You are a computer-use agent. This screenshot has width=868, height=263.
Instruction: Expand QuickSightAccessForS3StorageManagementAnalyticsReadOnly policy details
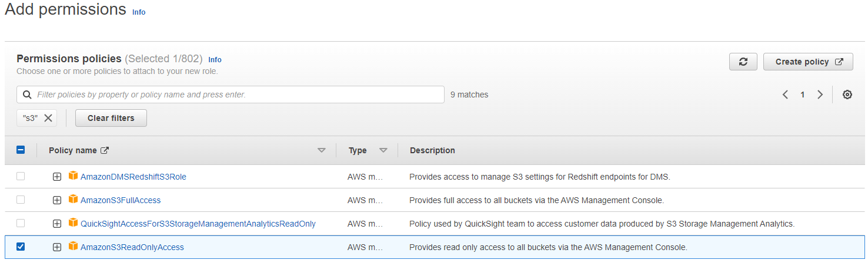57,224
